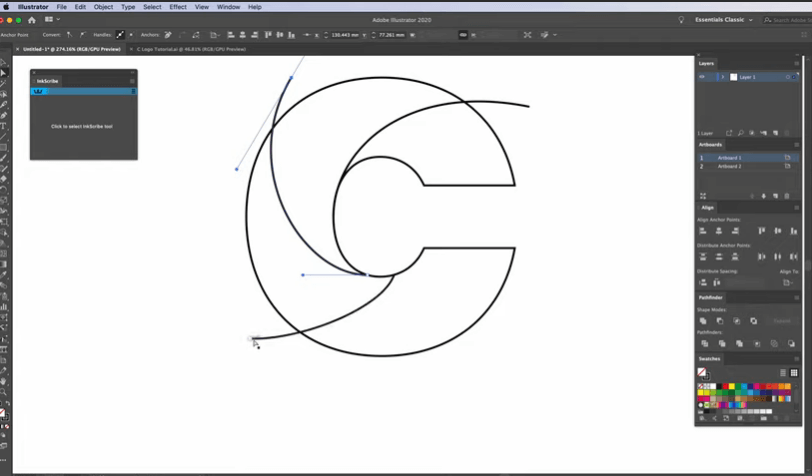Image resolution: width=812 pixels, height=476 pixels.
Task: Open the File menu
Action: pos(62,7)
